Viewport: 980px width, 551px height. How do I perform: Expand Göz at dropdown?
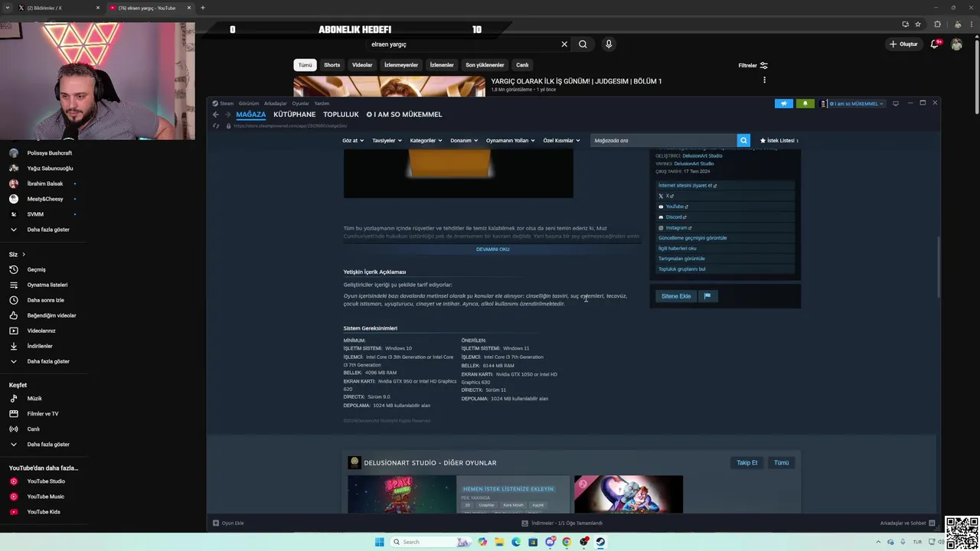point(353,141)
